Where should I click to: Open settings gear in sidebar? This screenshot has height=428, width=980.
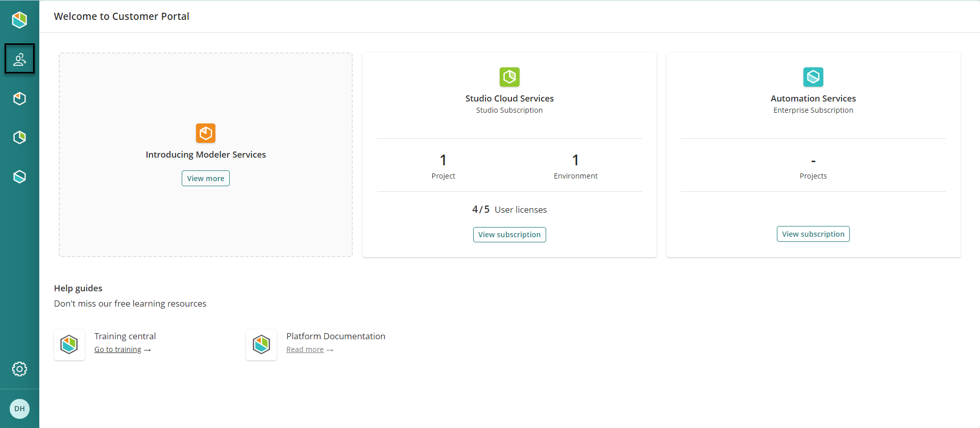tap(19, 369)
